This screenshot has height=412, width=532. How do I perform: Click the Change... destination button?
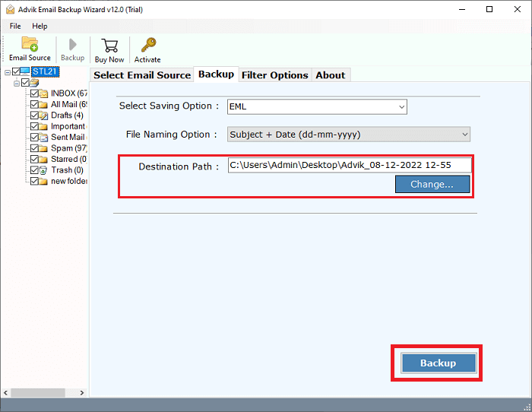tap(432, 184)
